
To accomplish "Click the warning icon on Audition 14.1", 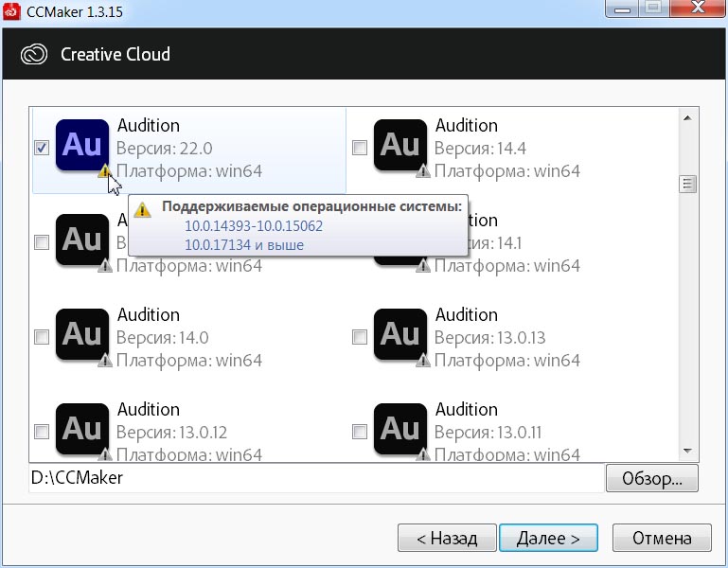I will coord(422,266).
